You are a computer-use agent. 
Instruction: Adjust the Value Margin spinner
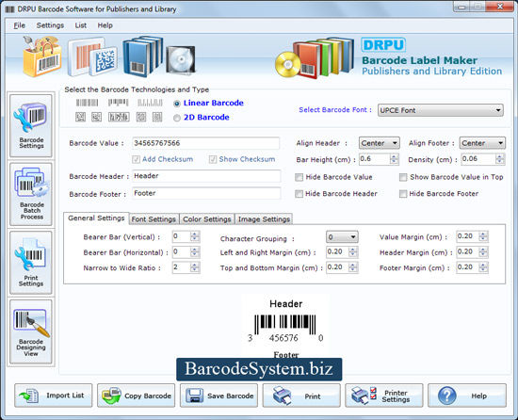point(483,236)
